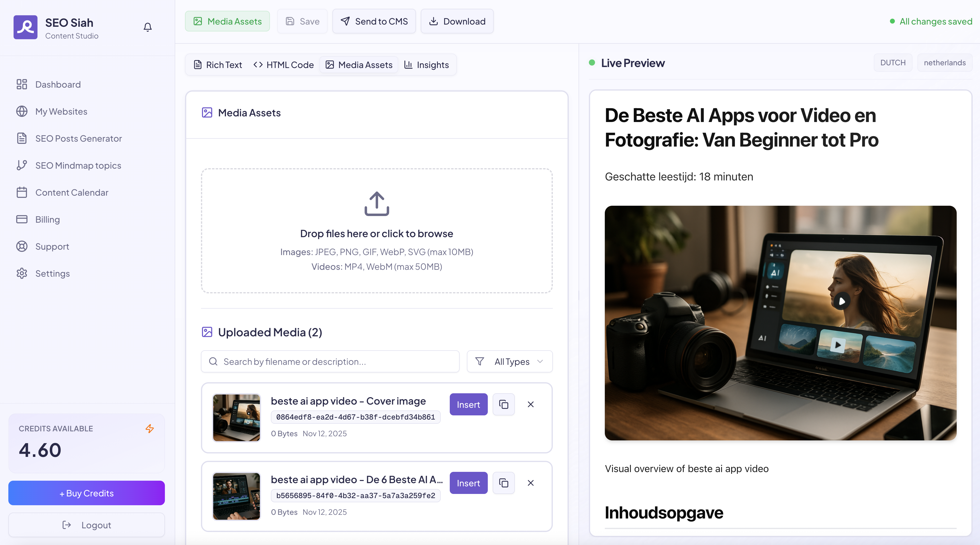
Task: Delete the second uploaded media item
Action: [531, 483]
